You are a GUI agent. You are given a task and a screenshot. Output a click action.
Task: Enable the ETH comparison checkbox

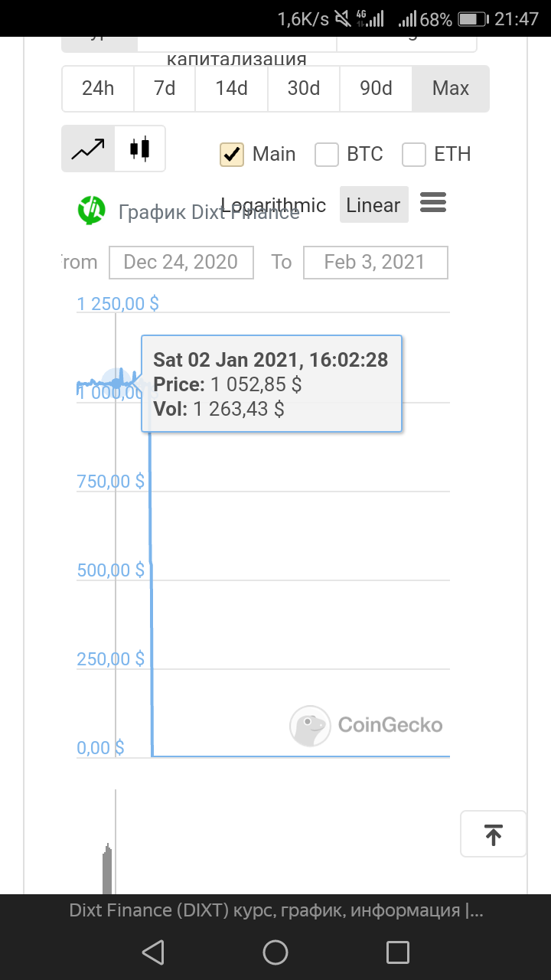pos(414,154)
